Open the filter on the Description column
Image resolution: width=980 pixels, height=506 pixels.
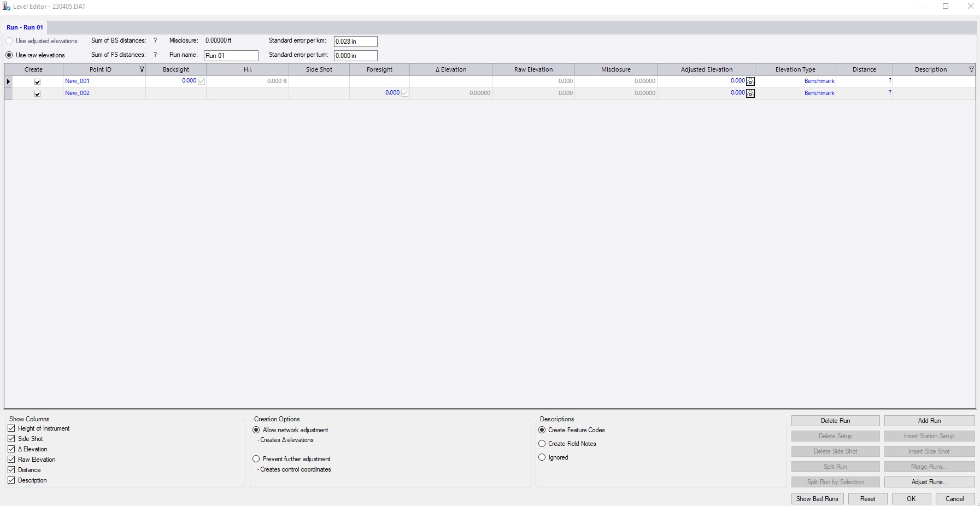[x=972, y=69]
